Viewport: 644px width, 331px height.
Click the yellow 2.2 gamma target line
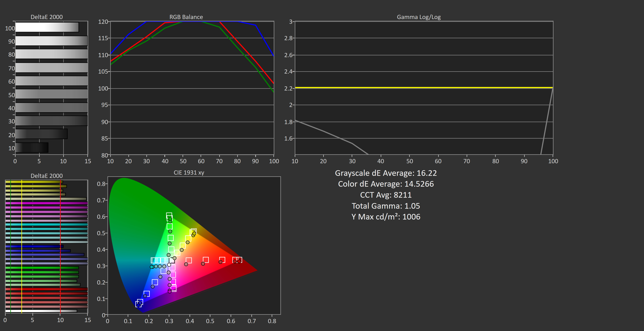423,88
